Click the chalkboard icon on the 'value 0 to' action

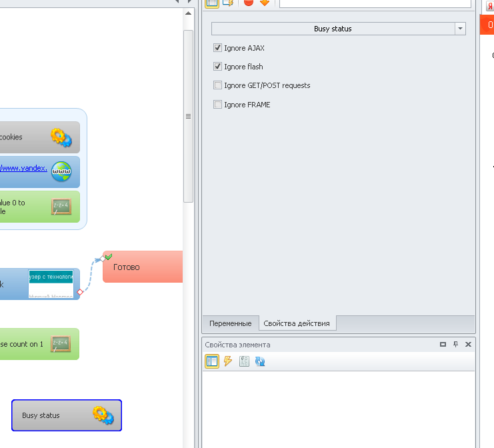[61, 207]
